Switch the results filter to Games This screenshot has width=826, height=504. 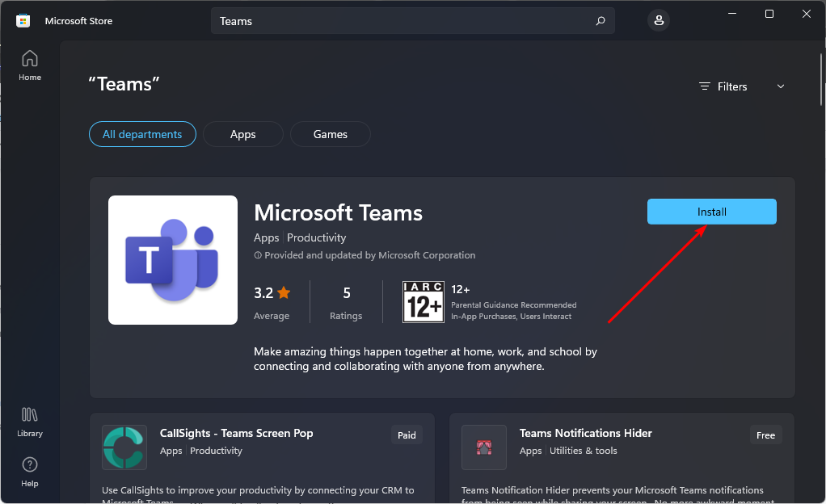tap(330, 134)
